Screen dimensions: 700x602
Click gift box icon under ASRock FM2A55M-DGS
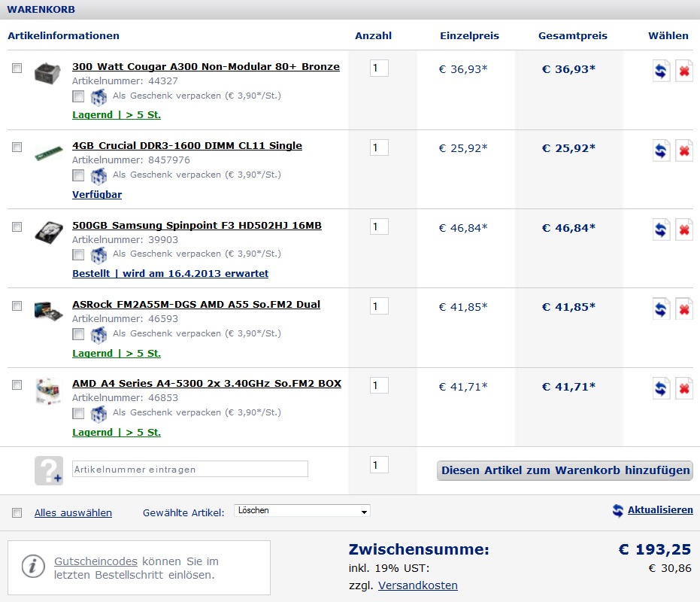pyautogui.click(x=98, y=334)
